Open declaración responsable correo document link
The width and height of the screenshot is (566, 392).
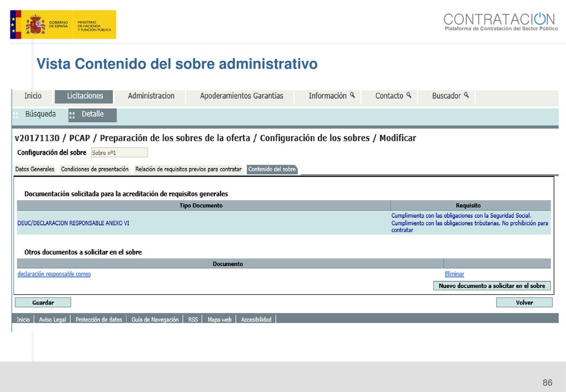pyautogui.click(x=54, y=274)
